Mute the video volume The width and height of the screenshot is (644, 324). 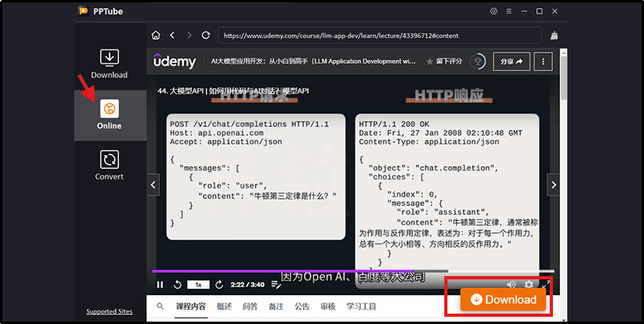511,284
